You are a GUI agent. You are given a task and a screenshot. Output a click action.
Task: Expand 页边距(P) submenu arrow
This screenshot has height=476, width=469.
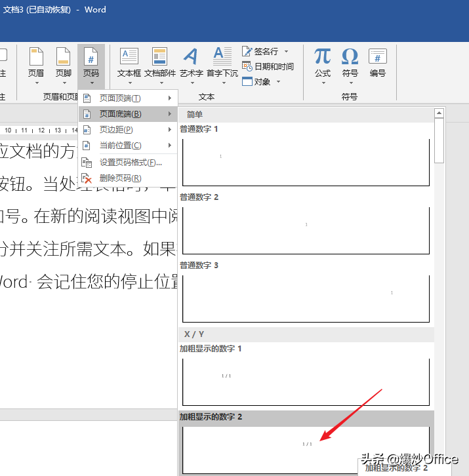coord(170,130)
